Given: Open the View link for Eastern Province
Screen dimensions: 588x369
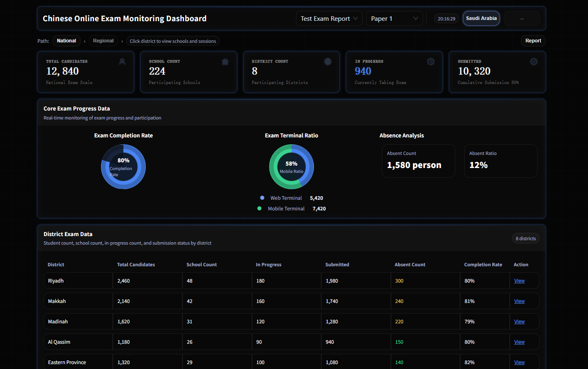Looking at the screenshot, I should coord(519,362).
